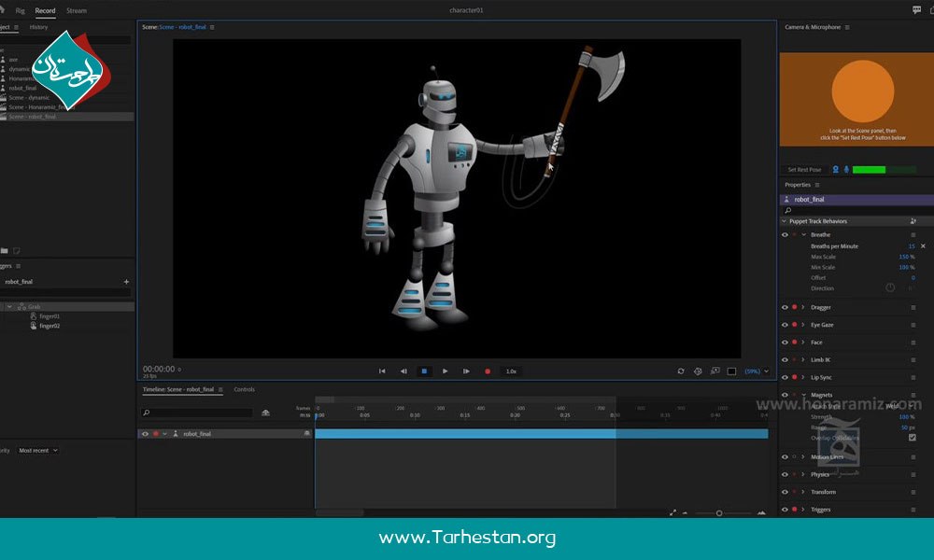The image size is (934, 560).
Task: Step forward one frame in the scene
Action: [x=466, y=371]
